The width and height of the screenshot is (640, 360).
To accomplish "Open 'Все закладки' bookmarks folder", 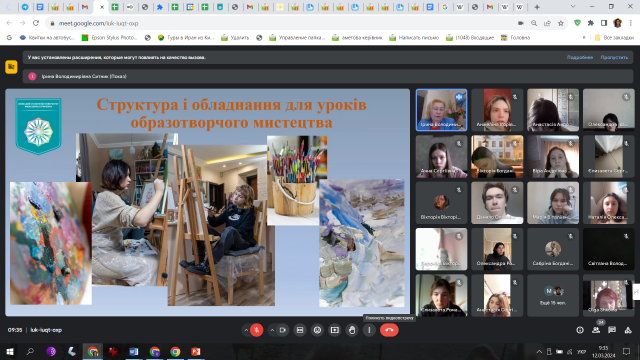I will pyautogui.click(x=614, y=38).
